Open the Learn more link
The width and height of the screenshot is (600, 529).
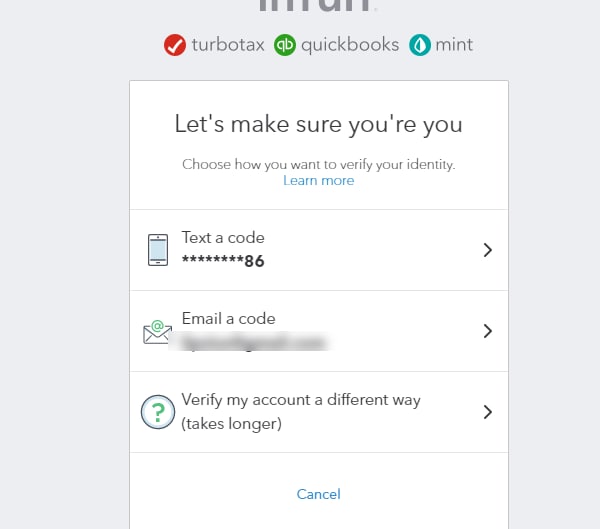tap(319, 180)
